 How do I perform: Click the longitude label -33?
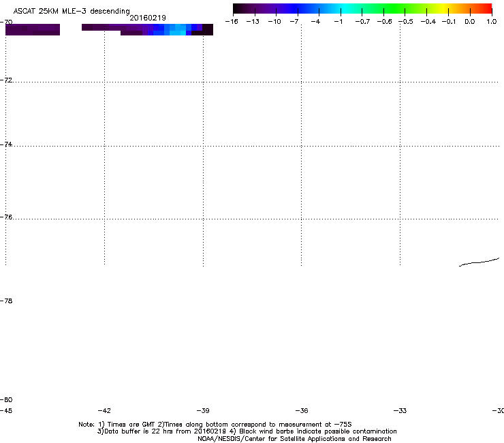coord(400,411)
